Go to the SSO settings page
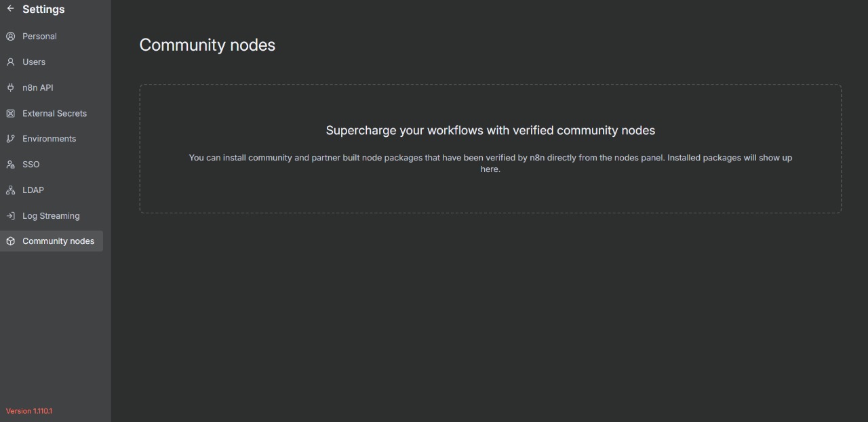Screen dimensions: 868x422 31,164
